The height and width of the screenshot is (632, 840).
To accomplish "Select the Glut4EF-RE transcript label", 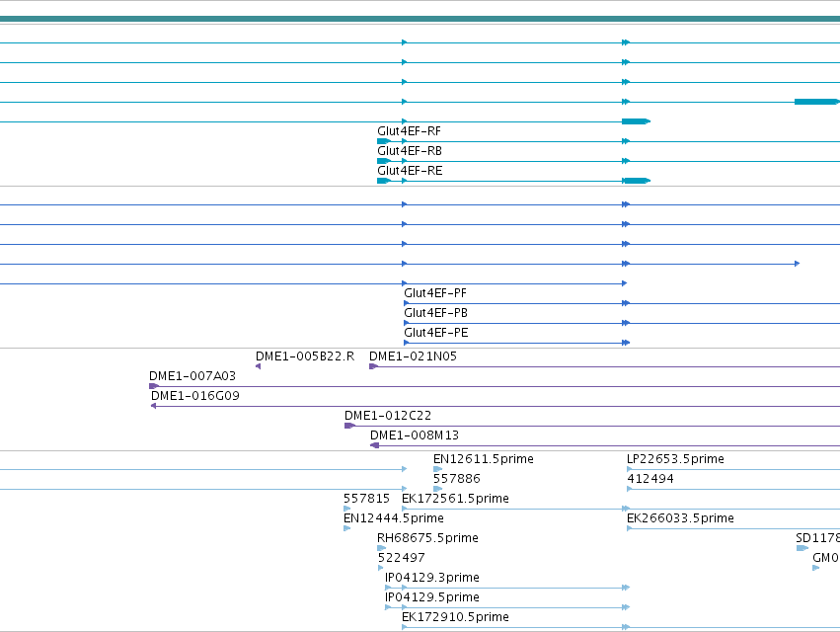I will 410,171.
